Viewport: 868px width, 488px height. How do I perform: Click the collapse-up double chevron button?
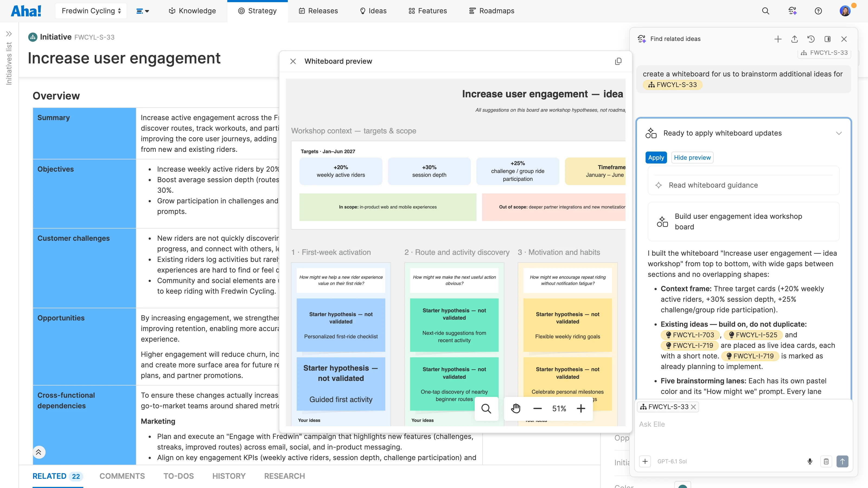[39, 452]
